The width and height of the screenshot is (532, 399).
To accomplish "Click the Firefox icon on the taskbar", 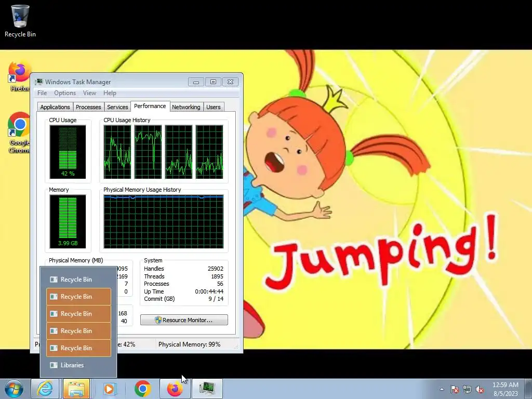I will (175, 389).
